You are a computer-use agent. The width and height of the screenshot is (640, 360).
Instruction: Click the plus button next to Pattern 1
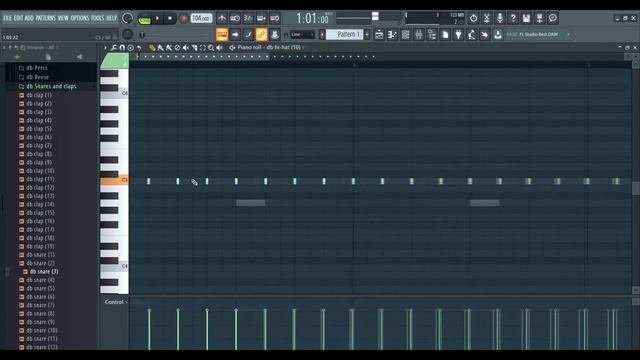point(367,35)
